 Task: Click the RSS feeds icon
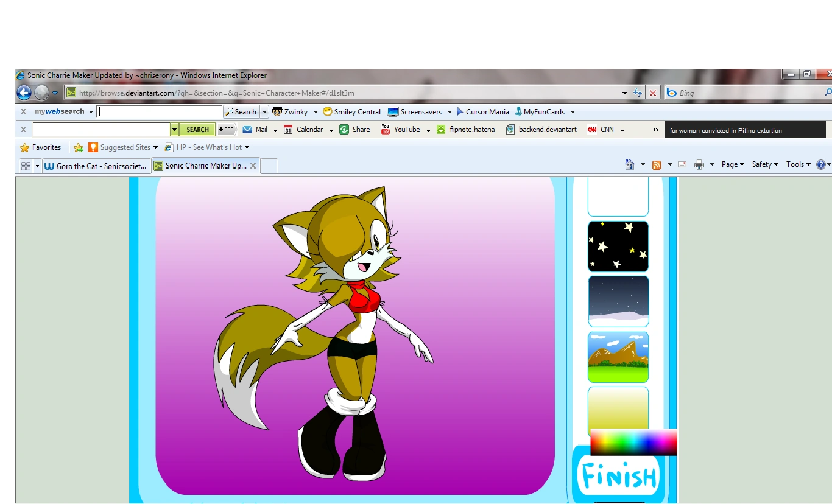coord(657,164)
